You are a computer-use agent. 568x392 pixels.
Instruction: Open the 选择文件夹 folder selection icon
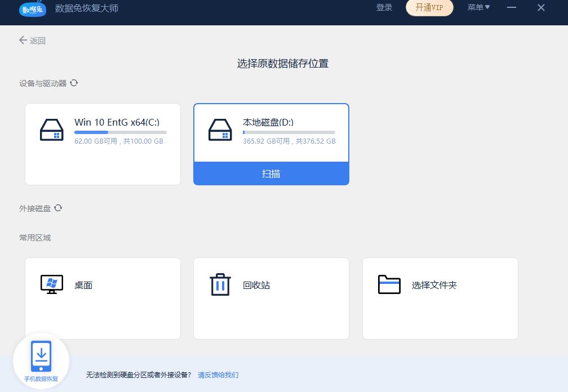pyautogui.click(x=388, y=285)
